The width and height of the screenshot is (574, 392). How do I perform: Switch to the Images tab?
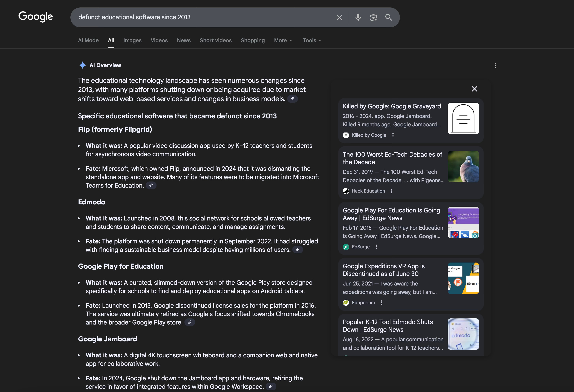132,41
